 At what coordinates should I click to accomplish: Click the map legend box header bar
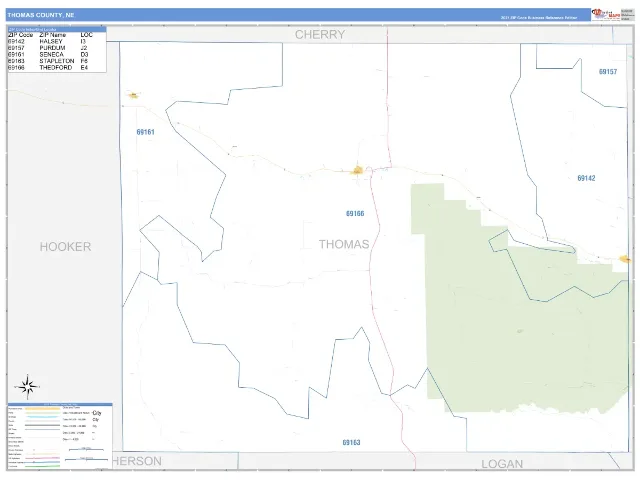[x=60, y=404]
